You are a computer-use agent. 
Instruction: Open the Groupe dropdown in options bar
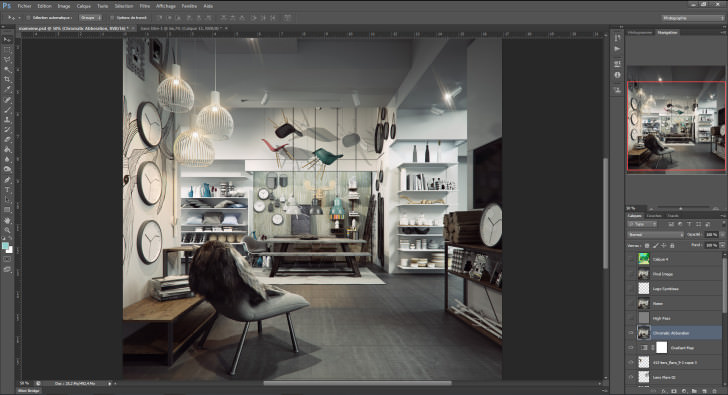pyautogui.click(x=91, y=18)
